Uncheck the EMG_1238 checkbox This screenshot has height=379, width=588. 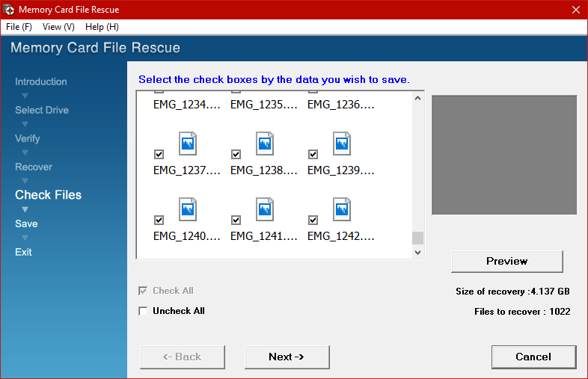(x=236, y=154)
